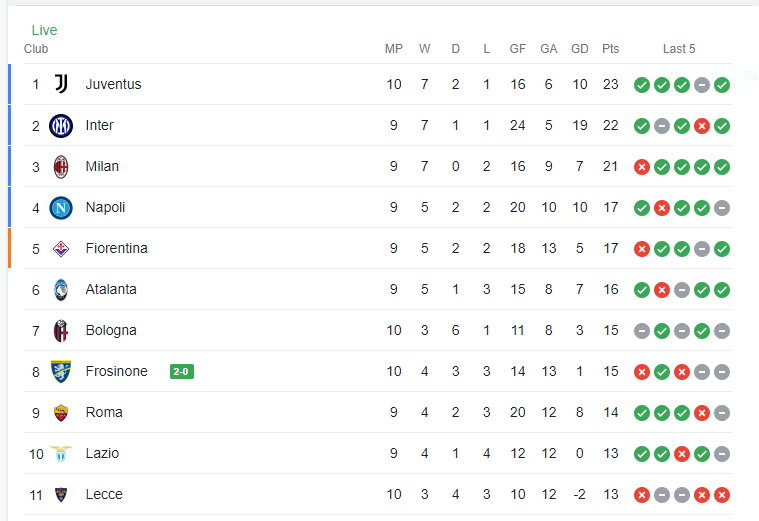
Task: Click the Live label above the table
Action: (44, 30)
